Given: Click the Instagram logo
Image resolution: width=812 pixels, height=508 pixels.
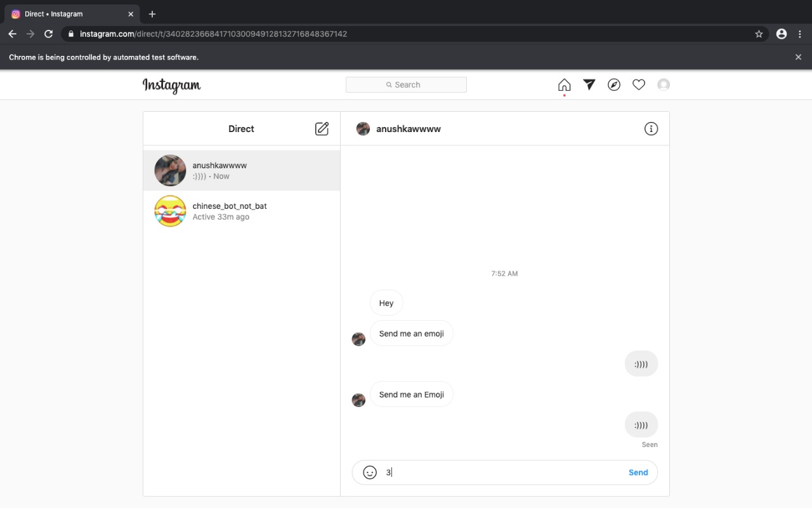Looking at the screenshot, I should tap(171, 86).
